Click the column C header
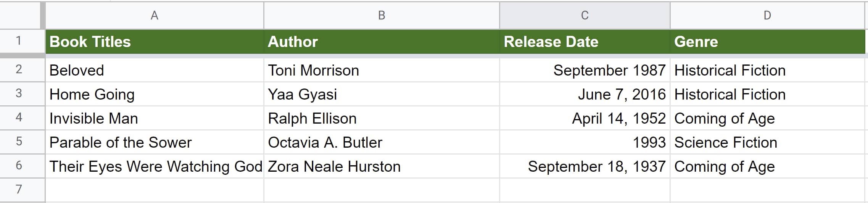 click(585, 15)
